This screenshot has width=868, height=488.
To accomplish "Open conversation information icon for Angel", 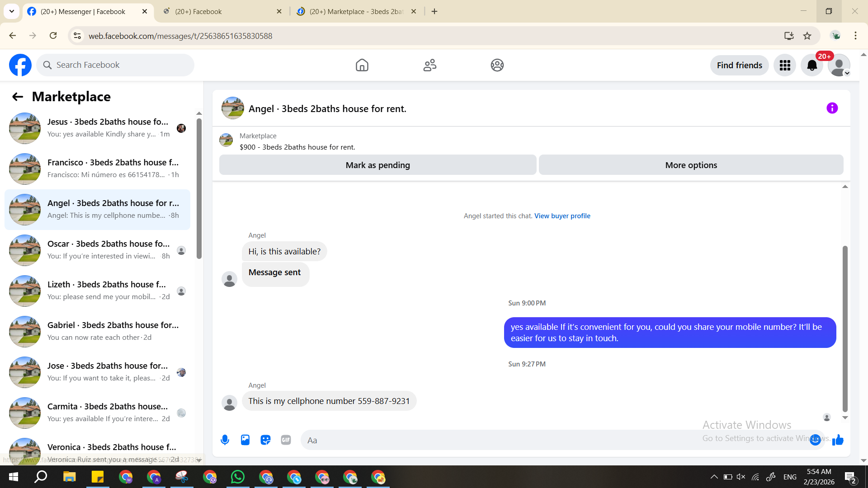I will pos(832,108).
